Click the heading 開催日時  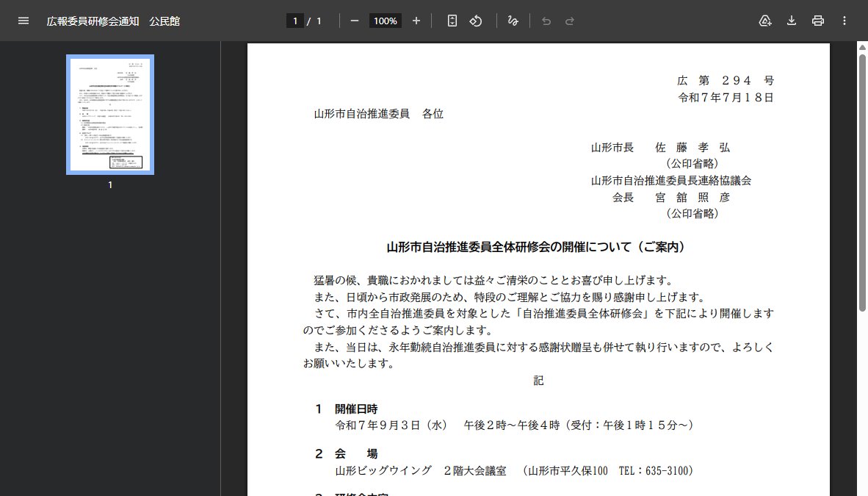click(356, 409)
